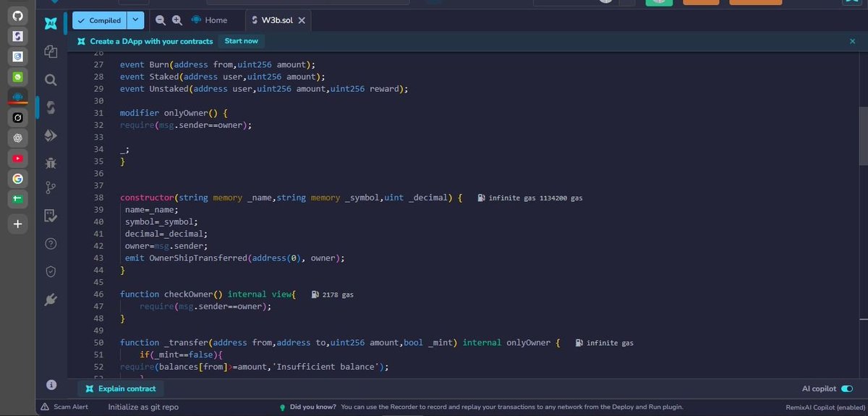This screenshot has height=416, width=868.
Task: Switch to the Home tab
Action: pyautogui.click(x=210, y=20)
